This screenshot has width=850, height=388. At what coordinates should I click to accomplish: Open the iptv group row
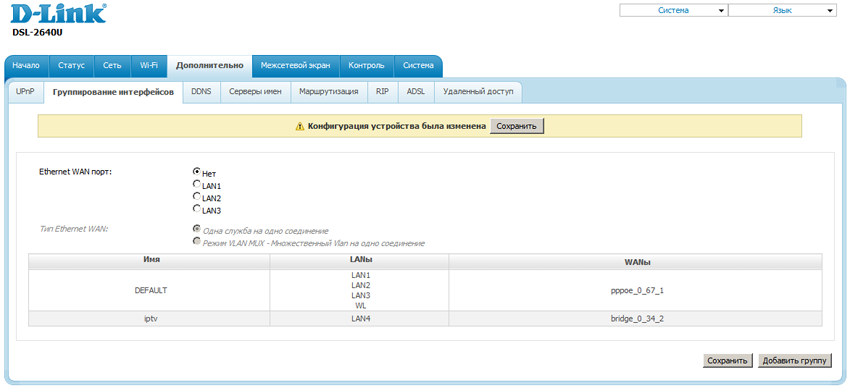tap(425, 319)
